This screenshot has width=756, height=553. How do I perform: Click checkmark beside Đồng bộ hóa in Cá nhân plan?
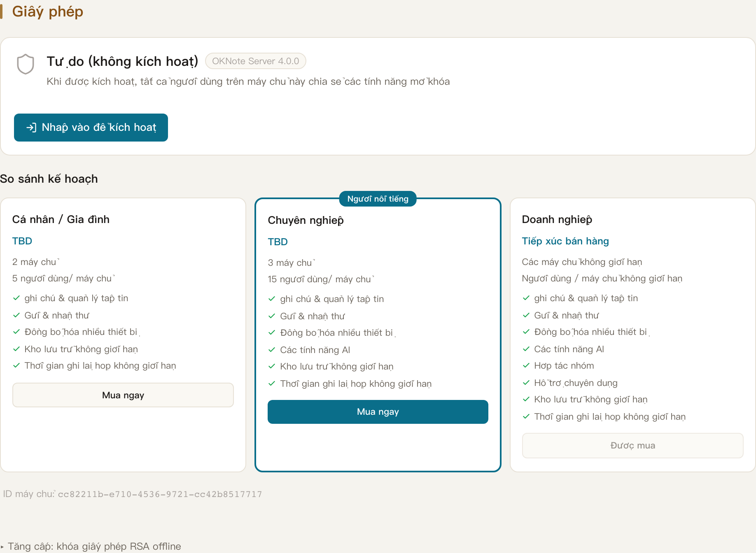(x=16, y=332)
